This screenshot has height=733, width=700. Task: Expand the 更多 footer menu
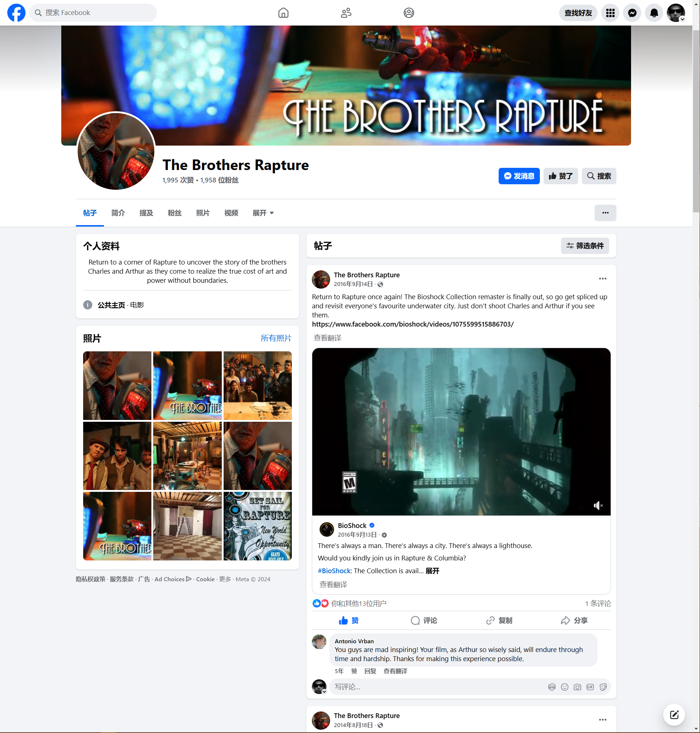click(225, 579)
